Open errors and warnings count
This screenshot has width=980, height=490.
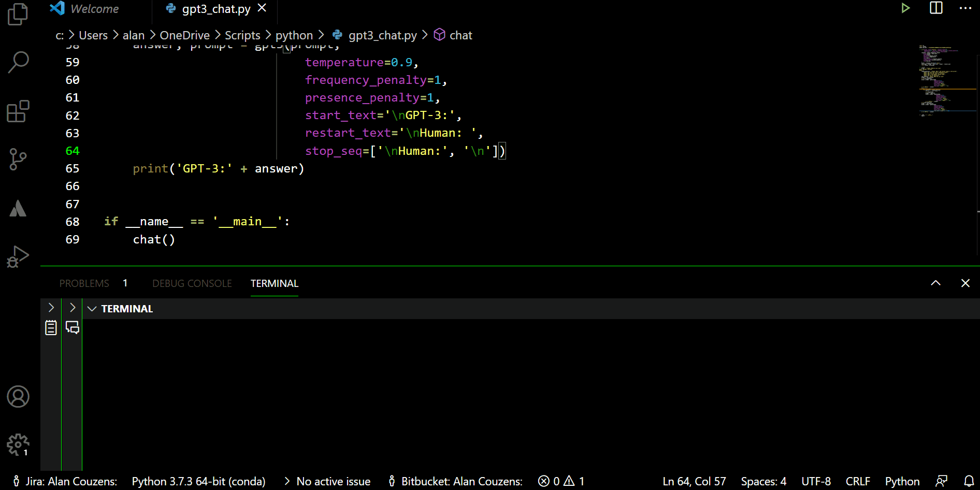pos(561,481)
